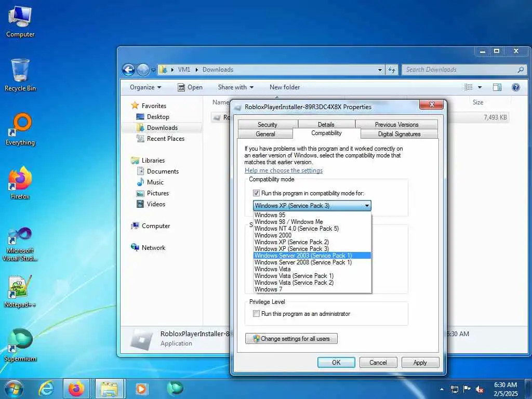The height and width of the screenshot is (399, 532).
Task: Click the Explorer back navigation arrow
Action: click(129, 70)
